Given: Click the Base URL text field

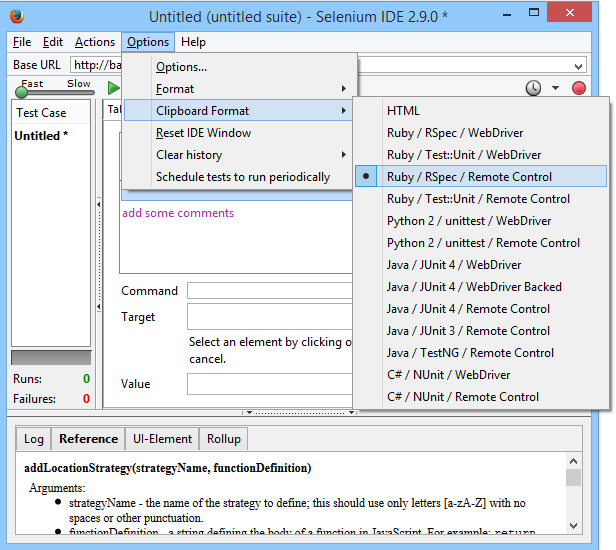Looking at the screenshot, I should coord(96,65).
